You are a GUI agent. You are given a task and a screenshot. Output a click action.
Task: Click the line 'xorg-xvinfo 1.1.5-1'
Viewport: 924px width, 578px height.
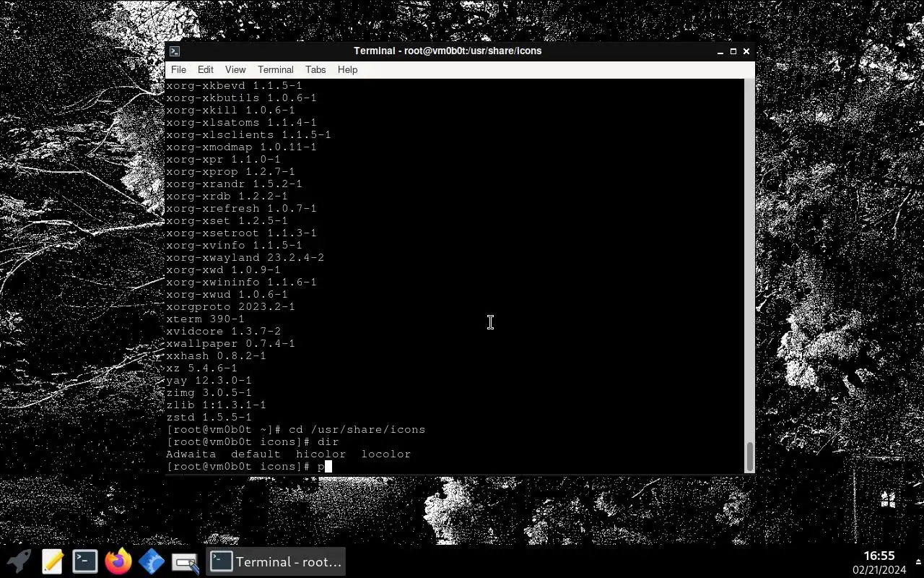coord(234,245)
